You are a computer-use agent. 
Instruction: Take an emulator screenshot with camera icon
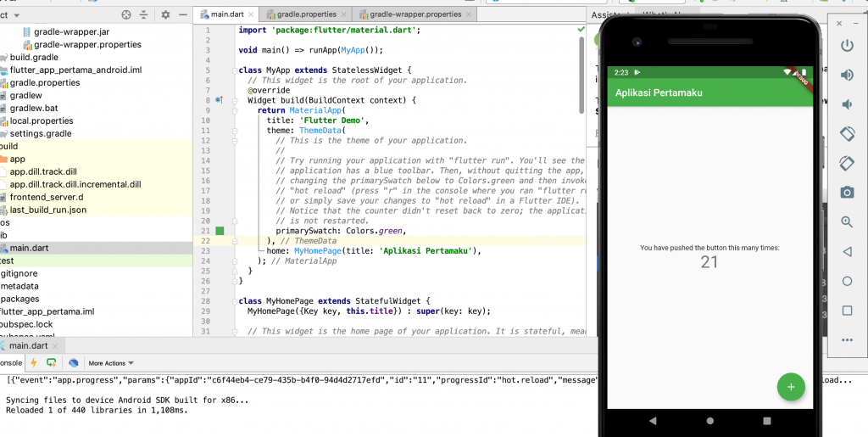click(x=847, y=193)
